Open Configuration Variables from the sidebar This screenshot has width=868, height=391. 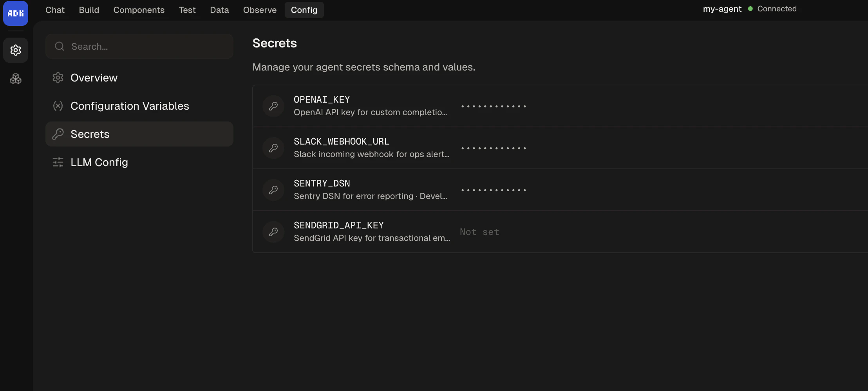[x=130, y=105]
